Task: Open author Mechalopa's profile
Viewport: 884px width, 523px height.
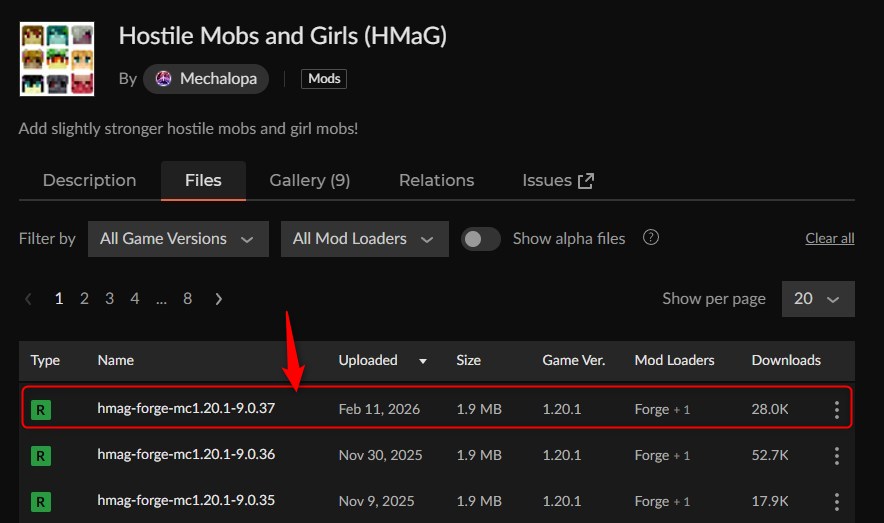Action: 206,79
